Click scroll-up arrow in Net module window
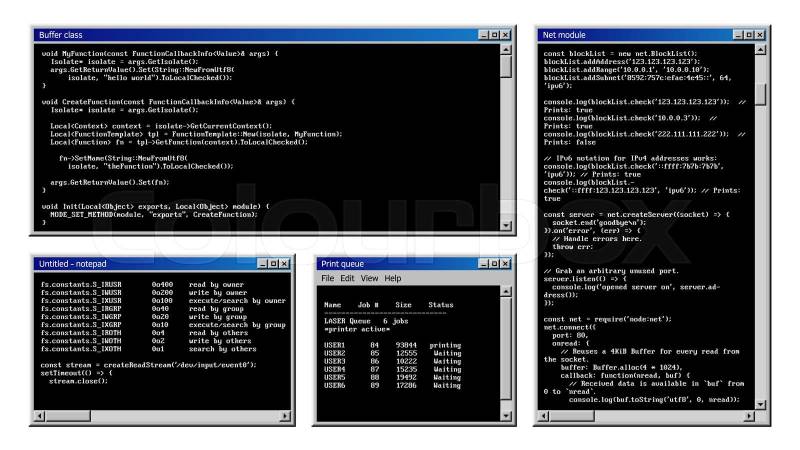The height and width of the screenshot is (450, 800). (x=762, y=49)
